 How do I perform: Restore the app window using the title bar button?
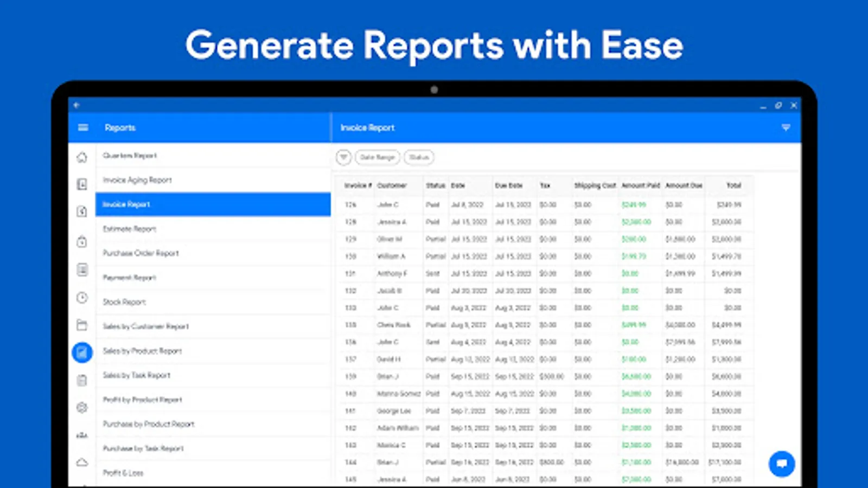778,105
